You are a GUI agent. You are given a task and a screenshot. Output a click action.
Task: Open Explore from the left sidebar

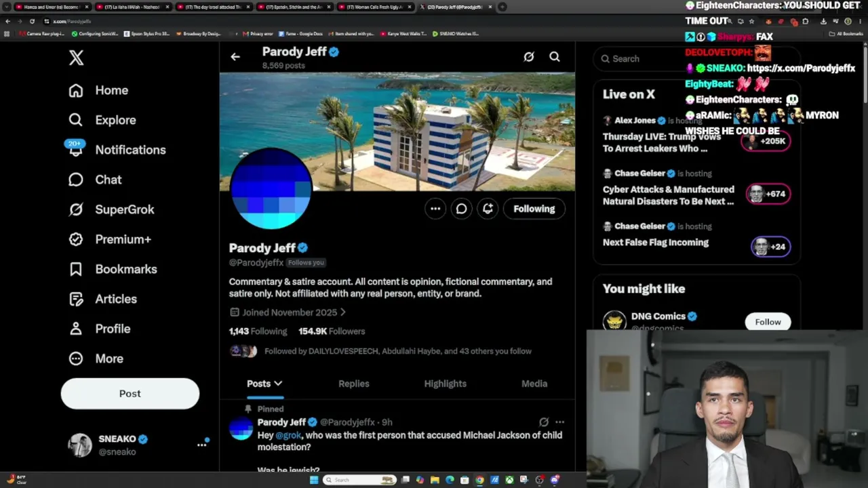click(102, 120)
